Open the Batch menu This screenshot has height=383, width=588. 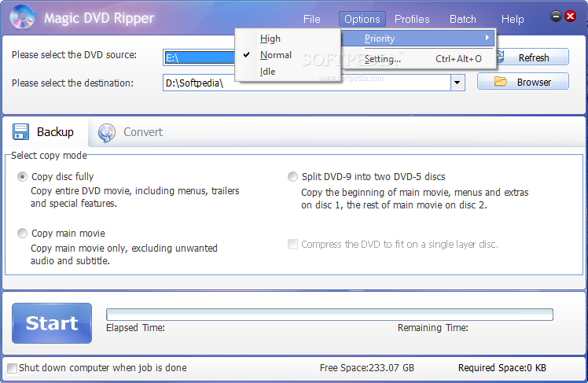tap(463, 19)
